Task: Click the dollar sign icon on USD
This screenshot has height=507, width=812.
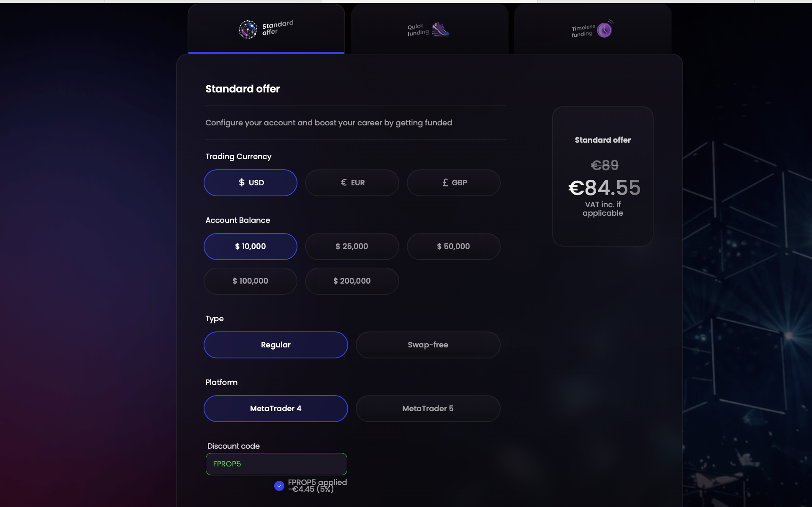Action: click(x=242, y=182)
